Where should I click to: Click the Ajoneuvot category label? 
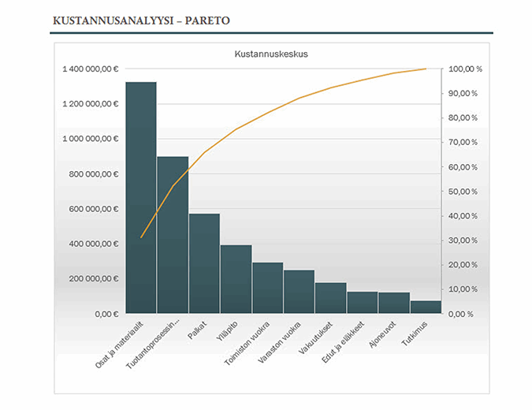tap(381, 336)
